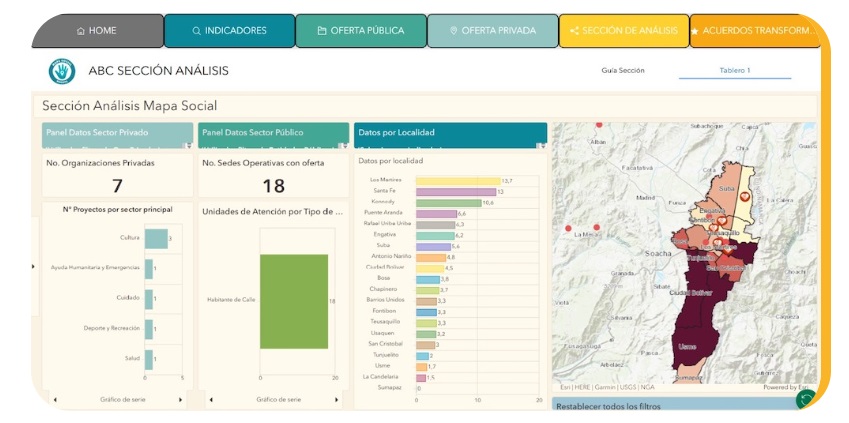Click the star icon in ACUERDOS TRANSFORM tab

(x=695, y=32)
